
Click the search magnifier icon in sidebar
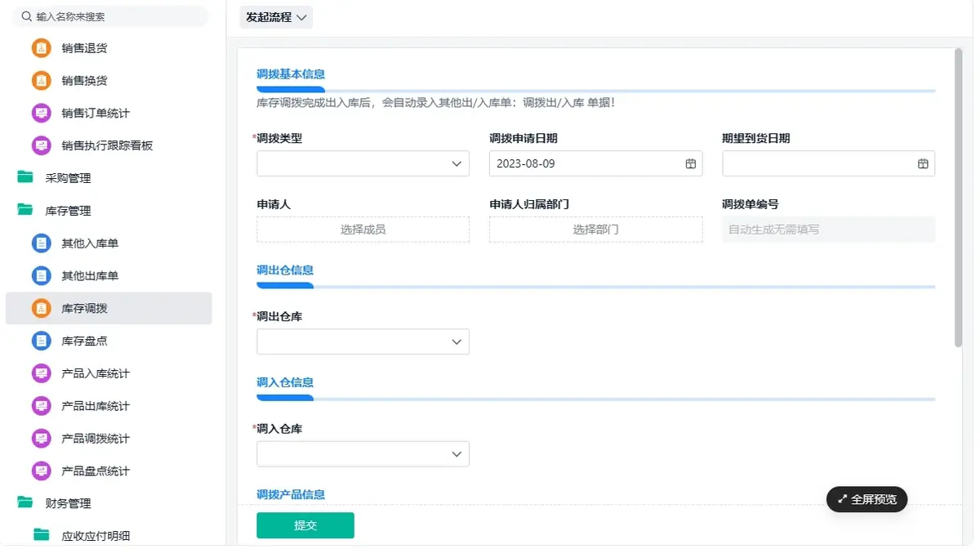pos(27,16)
